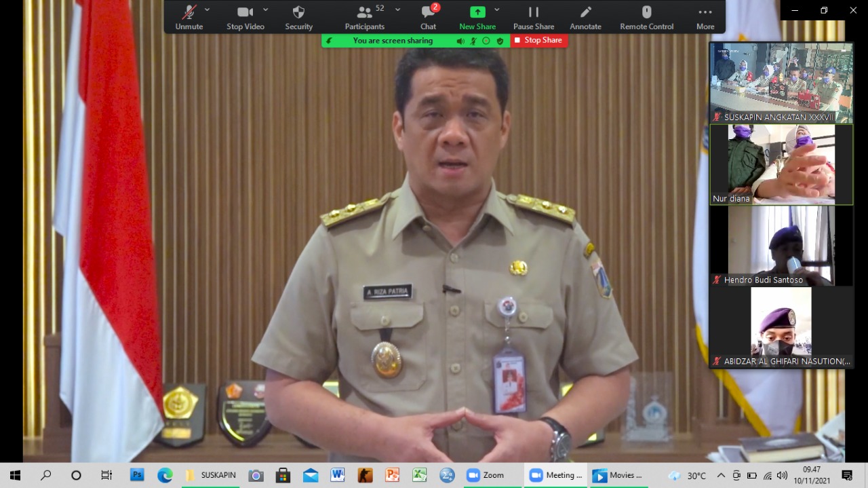Pause the current screen share
Image resolution: width=868 pixels, height=488 pixels.
click(x=533, y=17)
